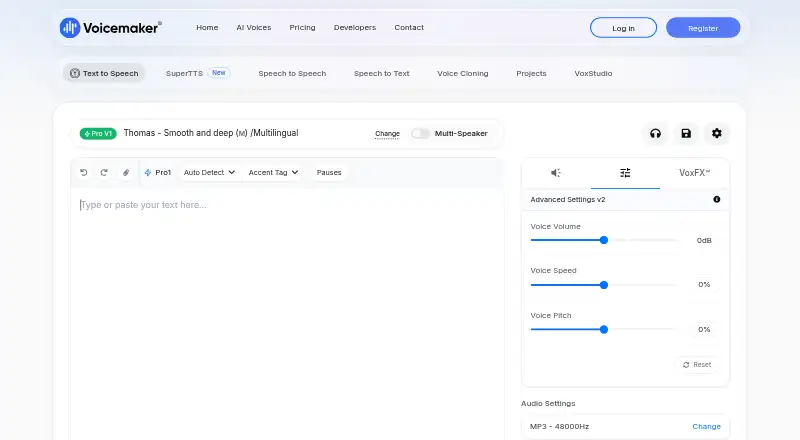Click the Pro V1 badge
Screen dimensions: 800x440
coord(98,134)
